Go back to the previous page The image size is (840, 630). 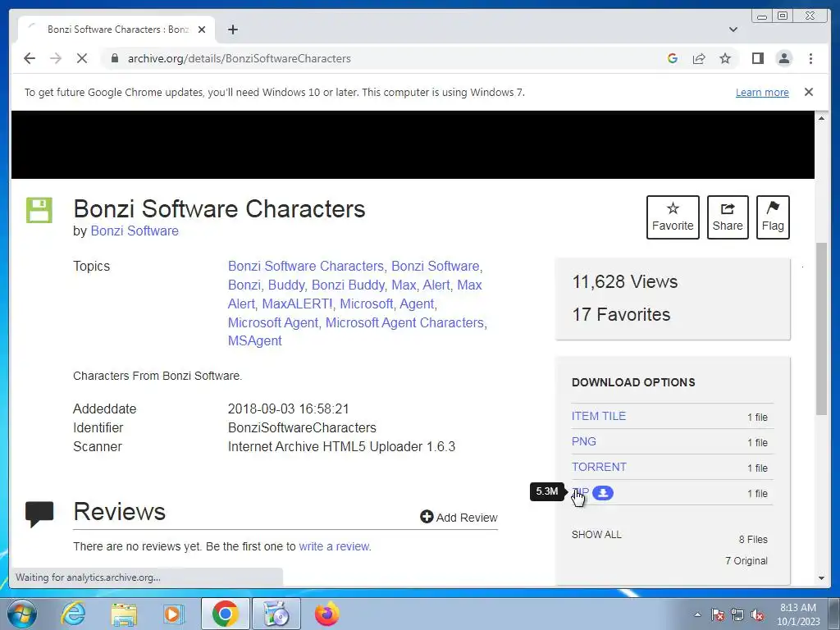[x=30, y=58]
